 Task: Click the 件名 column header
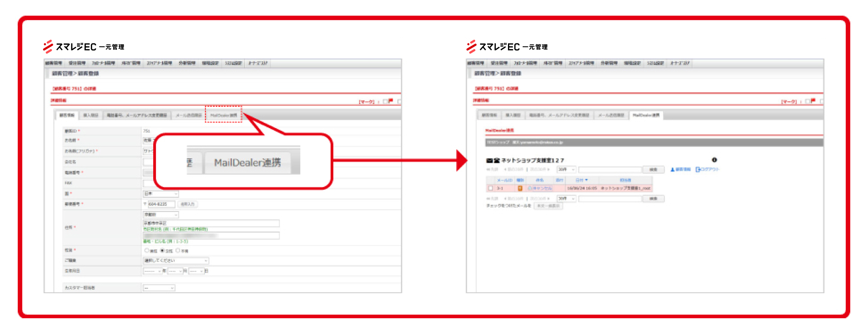click(x=540, y=180)
